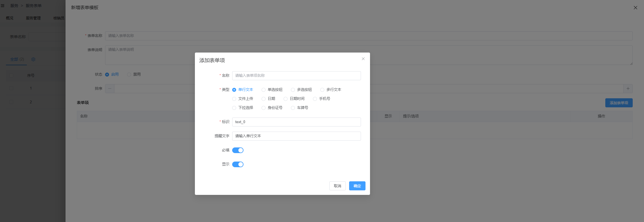This screenshot has height=222, width=644.
Task: Click the 确定 button
Action: (x=357, y=186)
